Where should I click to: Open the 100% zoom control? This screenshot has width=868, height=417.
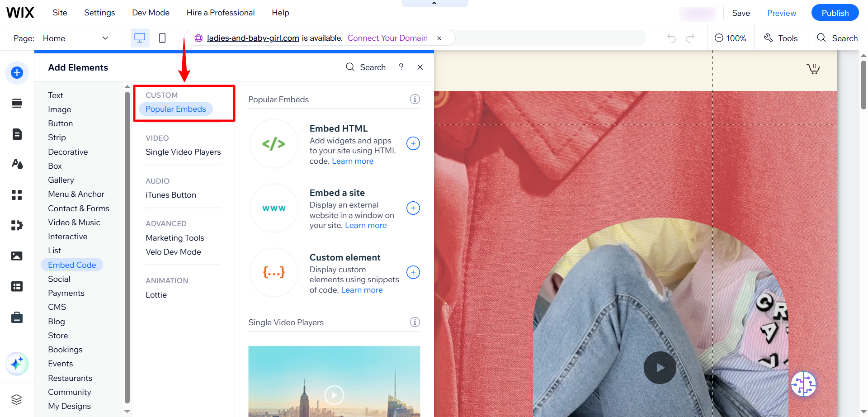pos(730,38)
